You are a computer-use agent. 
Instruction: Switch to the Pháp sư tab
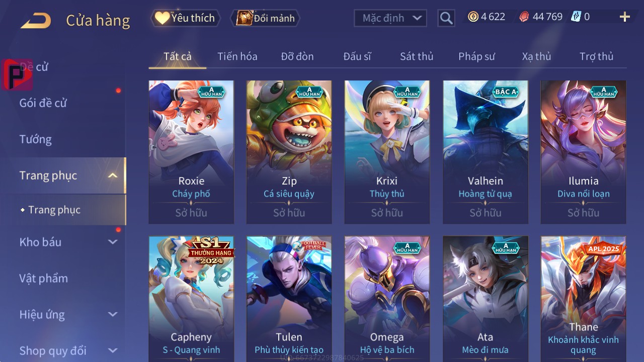(x=476, y=56)
